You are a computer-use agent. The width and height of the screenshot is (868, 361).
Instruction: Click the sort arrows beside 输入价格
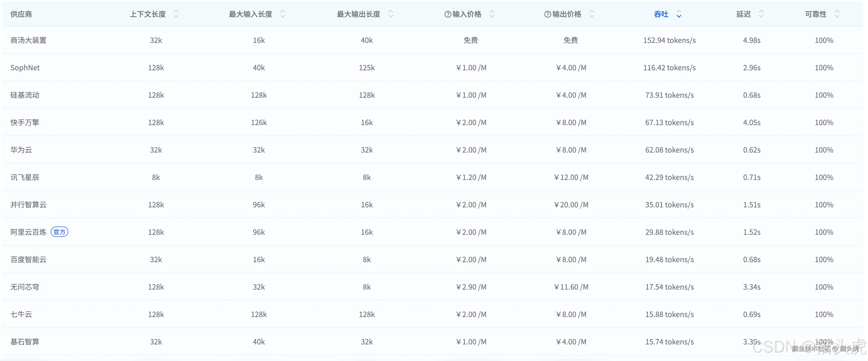coord(492,14)
